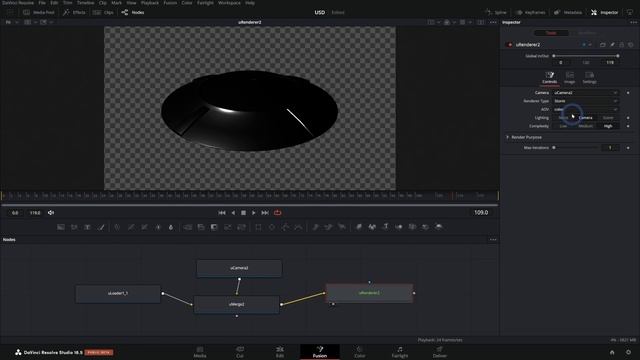Add a Blur node from toolbar
Screen dimensions: 640x360
pos(171,227)
